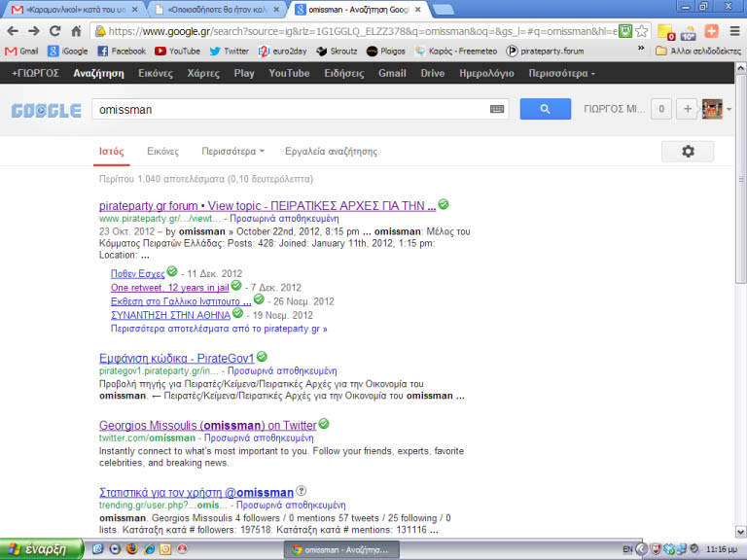
Task: Open YouTube bookmark in bookmarks bar
Action: click(178, 51)
